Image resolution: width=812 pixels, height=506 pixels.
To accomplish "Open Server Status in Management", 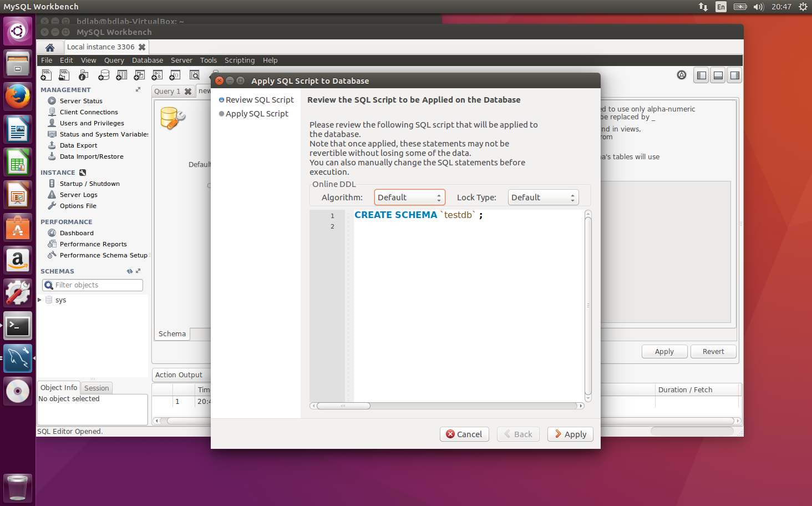I will pos(81,101).
